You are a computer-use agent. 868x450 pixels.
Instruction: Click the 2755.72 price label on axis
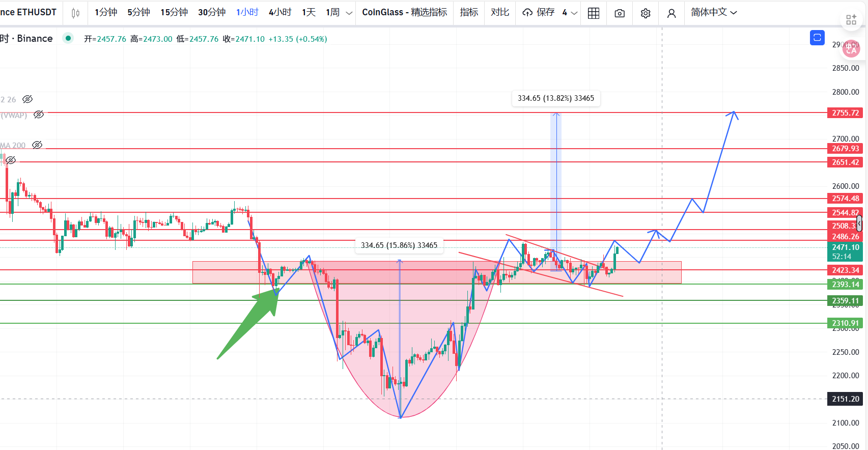(x=845, y=112)
